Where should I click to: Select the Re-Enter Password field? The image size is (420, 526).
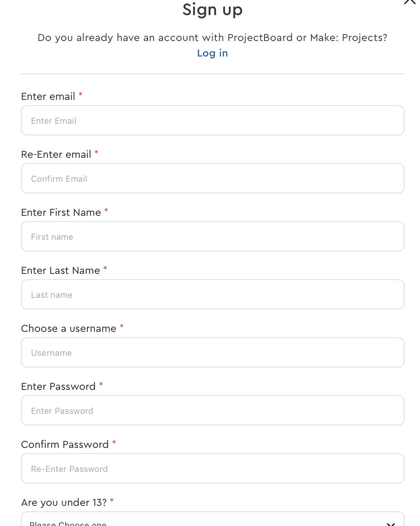(x=213, y=468)
